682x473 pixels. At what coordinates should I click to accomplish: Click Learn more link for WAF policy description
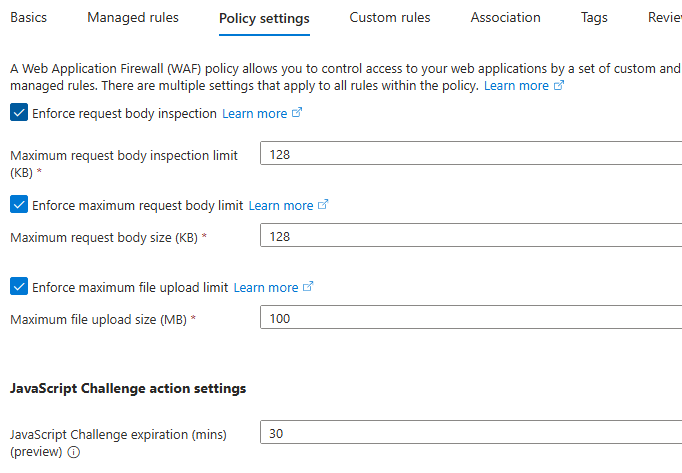point(516,86)
